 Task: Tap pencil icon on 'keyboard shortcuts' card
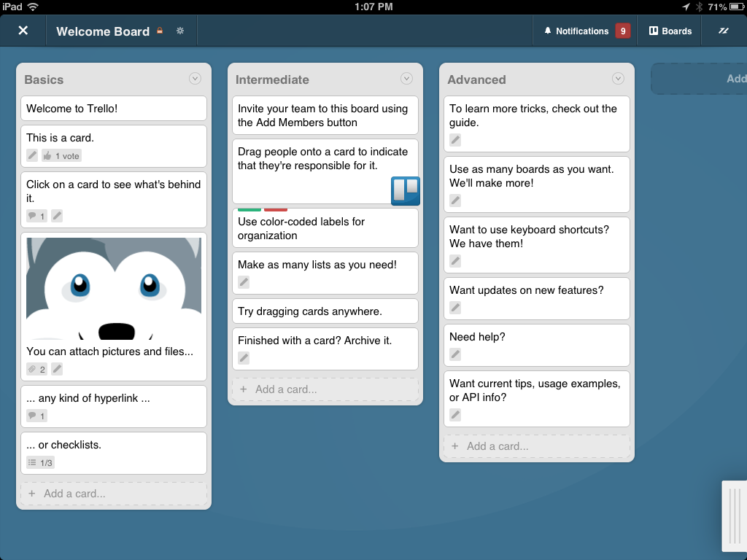[x=455, y=261]
